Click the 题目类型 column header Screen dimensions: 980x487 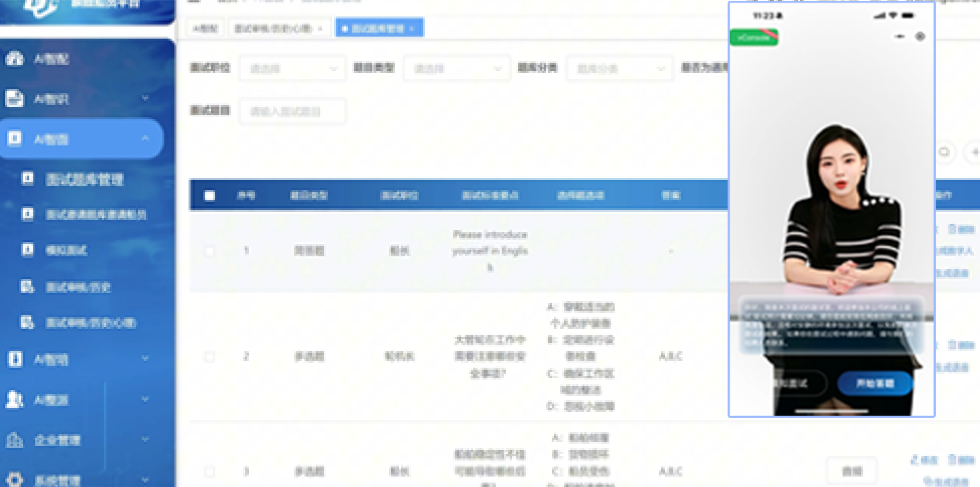click(309, 196)
